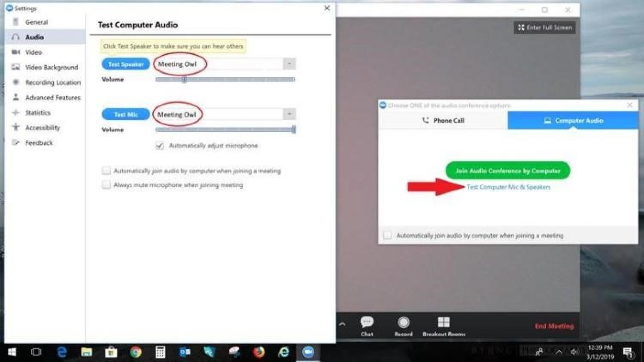Enable auto join audio checkbox in Settings

pos(106,171)
